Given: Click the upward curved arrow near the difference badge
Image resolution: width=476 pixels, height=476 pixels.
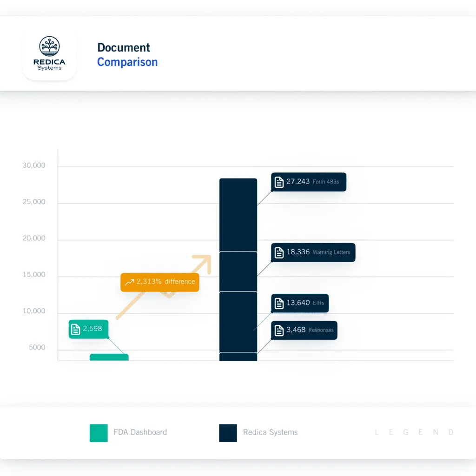Looking at the screenshot, I should 202,264.
